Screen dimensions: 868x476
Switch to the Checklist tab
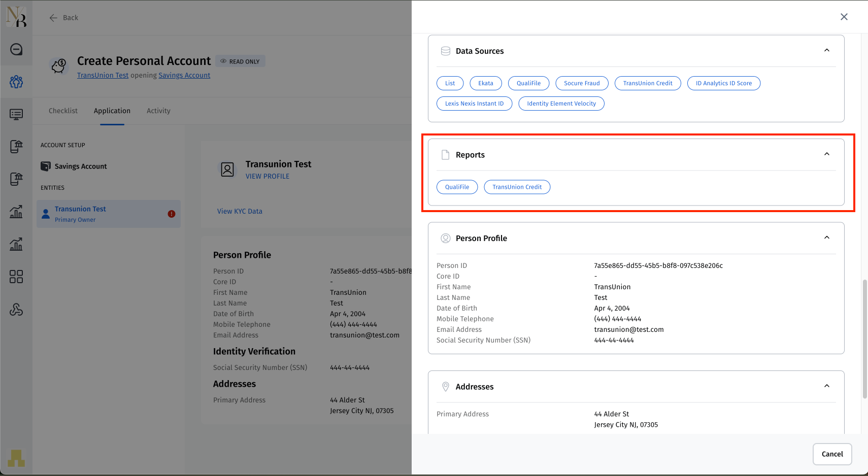pos(63,111)
